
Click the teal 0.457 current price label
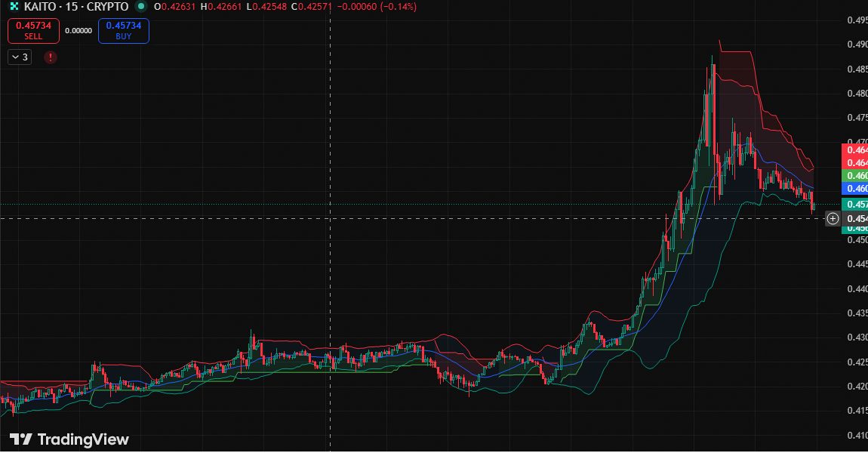click(854, 205)
